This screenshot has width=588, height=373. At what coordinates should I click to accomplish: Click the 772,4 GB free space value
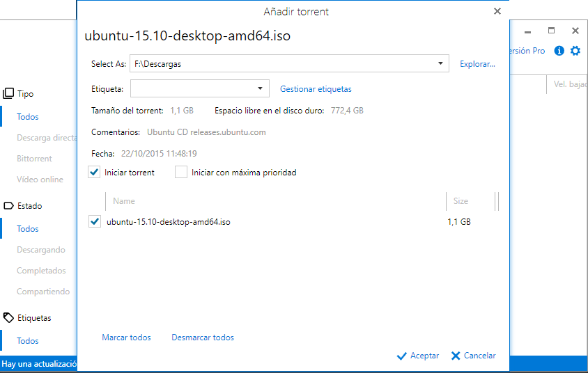pos(347,111)
